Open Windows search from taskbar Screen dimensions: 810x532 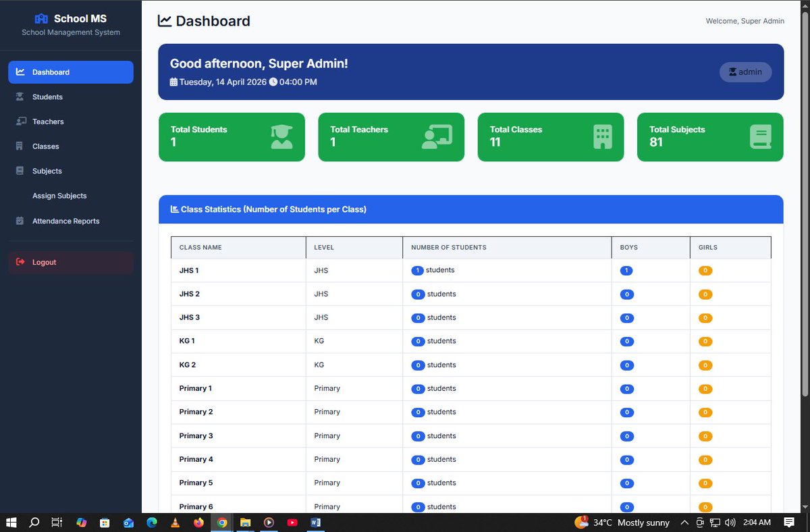[x=34, y=523]
